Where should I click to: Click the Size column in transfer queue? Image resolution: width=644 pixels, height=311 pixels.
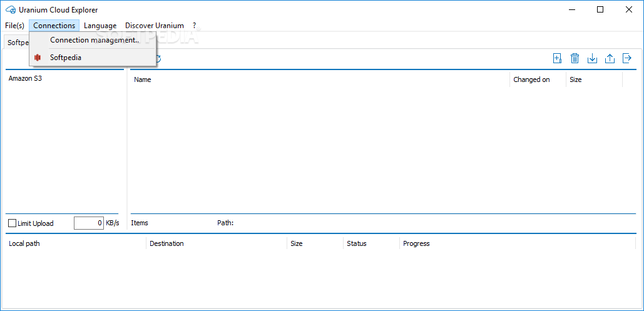tap(315, 243)
